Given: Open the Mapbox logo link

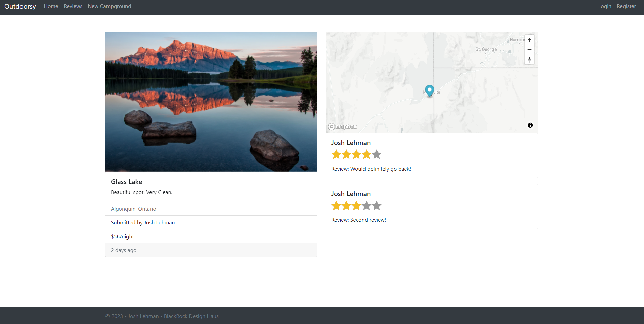Looking at the screenshot, I should (x=342, y=127).
